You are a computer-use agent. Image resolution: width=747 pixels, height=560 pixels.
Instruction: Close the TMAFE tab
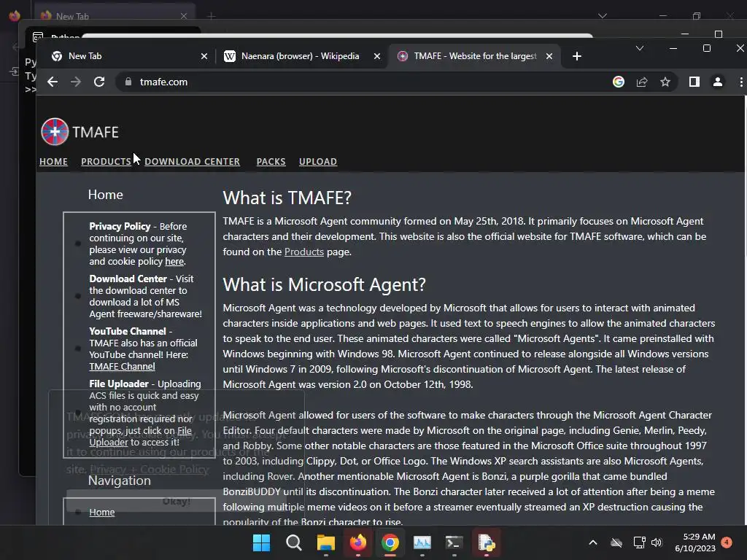(x=549, y=56)
